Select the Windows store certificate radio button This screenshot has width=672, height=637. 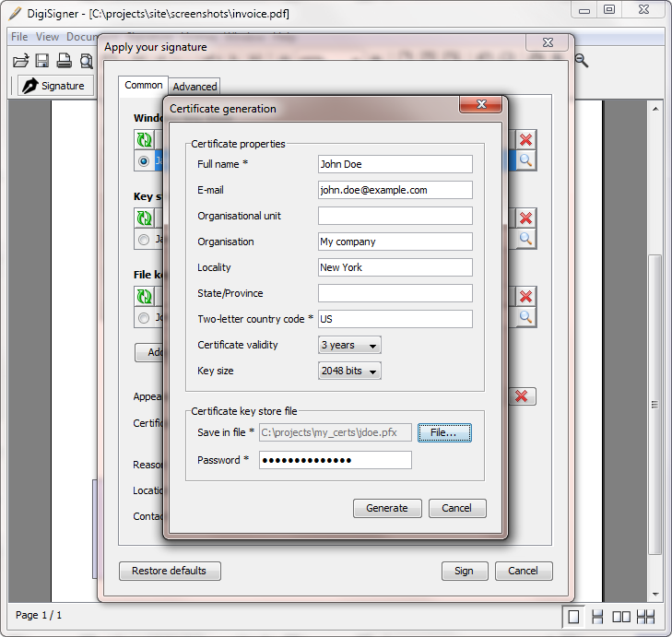tap(144, 161)
